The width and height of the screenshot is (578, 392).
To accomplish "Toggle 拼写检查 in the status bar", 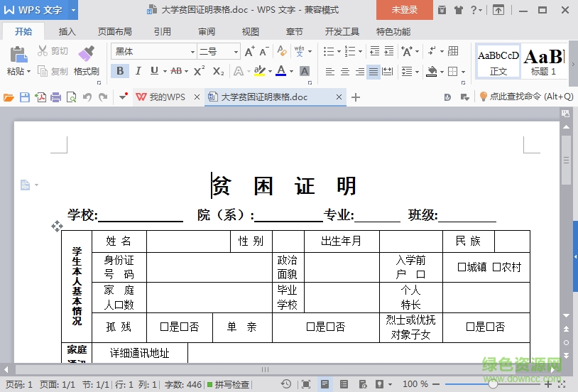I will 228,384.
